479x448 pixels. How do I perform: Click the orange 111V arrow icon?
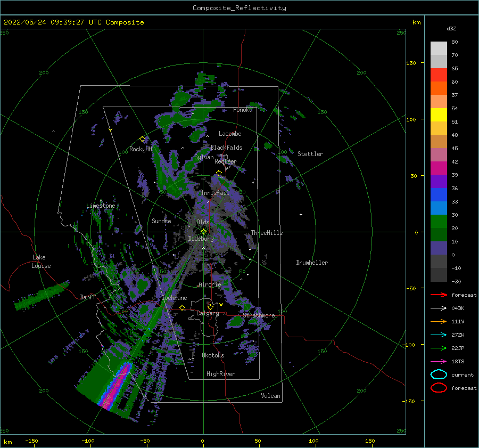coord(439,321)
